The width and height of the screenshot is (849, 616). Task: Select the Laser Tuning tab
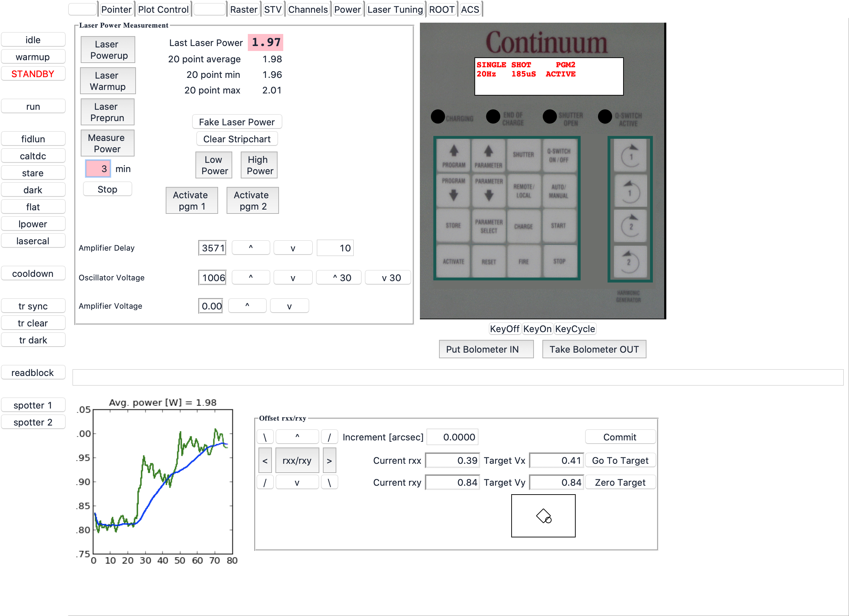[x=395, y=9]
